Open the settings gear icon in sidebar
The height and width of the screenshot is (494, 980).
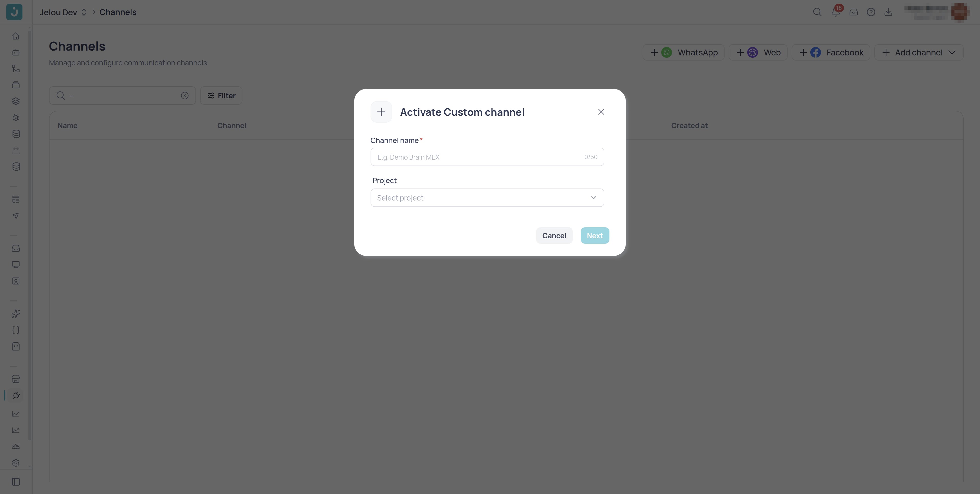[x=16, y=463]
